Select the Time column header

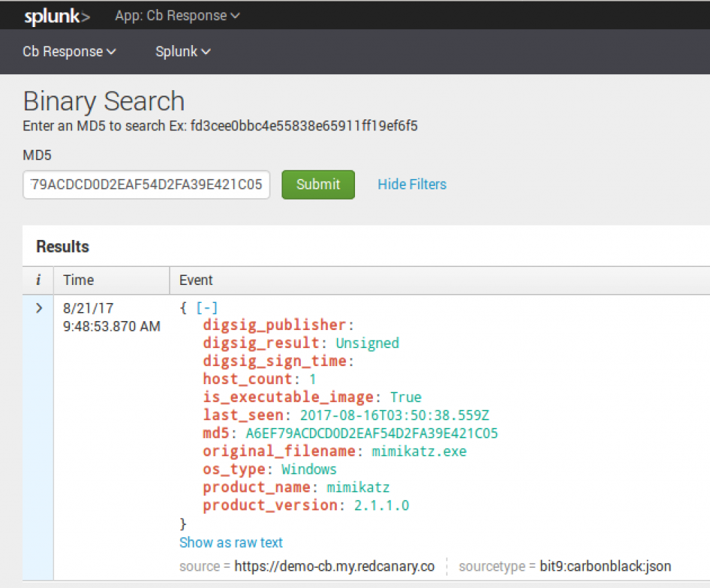pos(78,280)
